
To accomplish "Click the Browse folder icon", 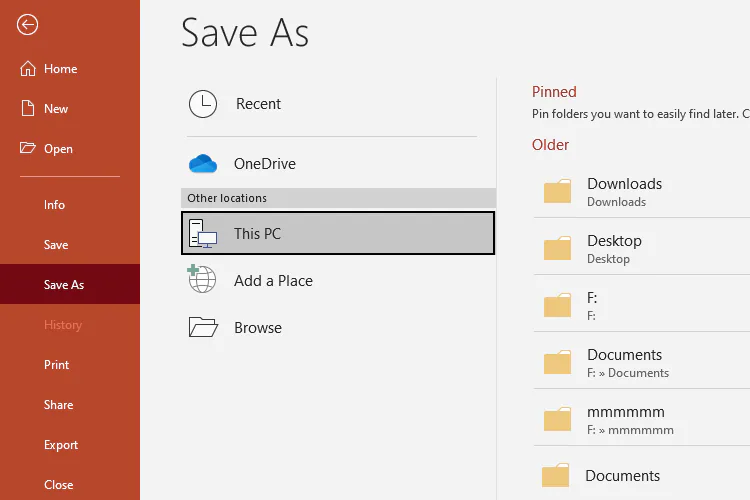I will point(203,328).
